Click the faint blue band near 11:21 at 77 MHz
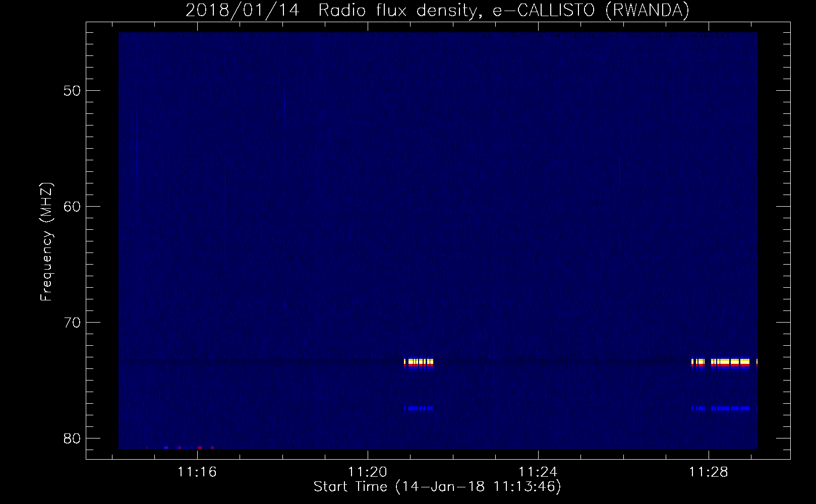 (x=419, y=408)
